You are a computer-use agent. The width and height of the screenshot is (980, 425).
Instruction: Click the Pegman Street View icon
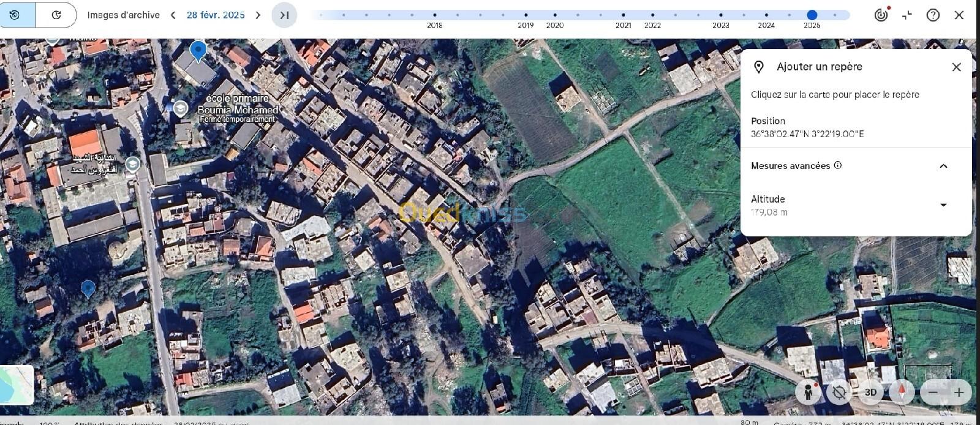coord(809,392)
